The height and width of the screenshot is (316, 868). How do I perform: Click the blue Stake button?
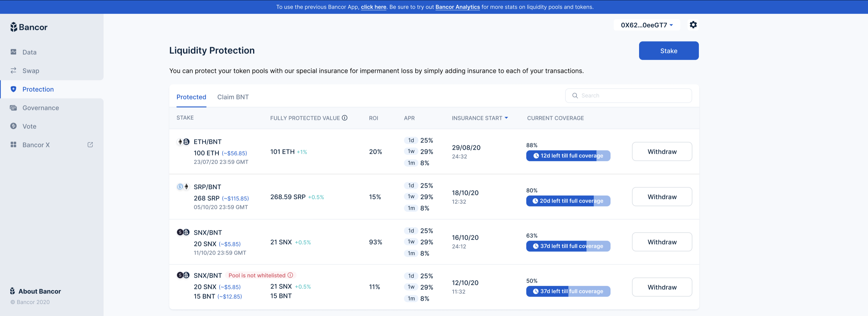click(x=669, y=51)
